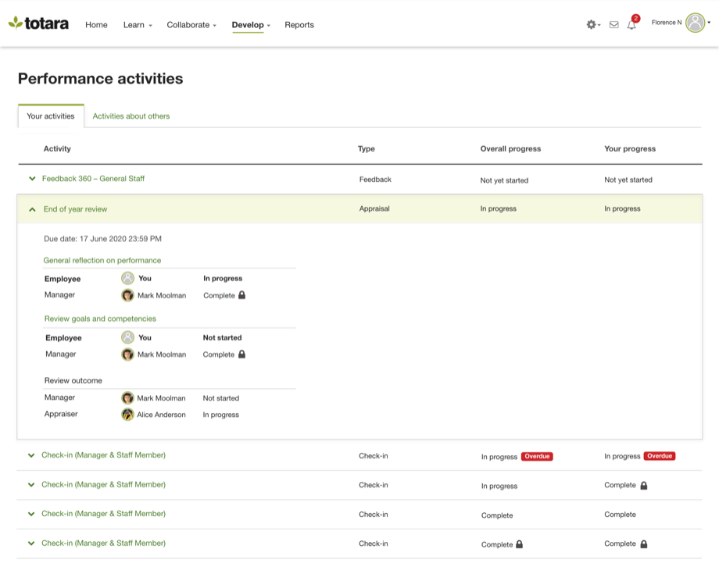This screenshot has width=719, height=588.
Task: Click Alice Anderson's avatar in Review outcome
Action: pos(128,415)
